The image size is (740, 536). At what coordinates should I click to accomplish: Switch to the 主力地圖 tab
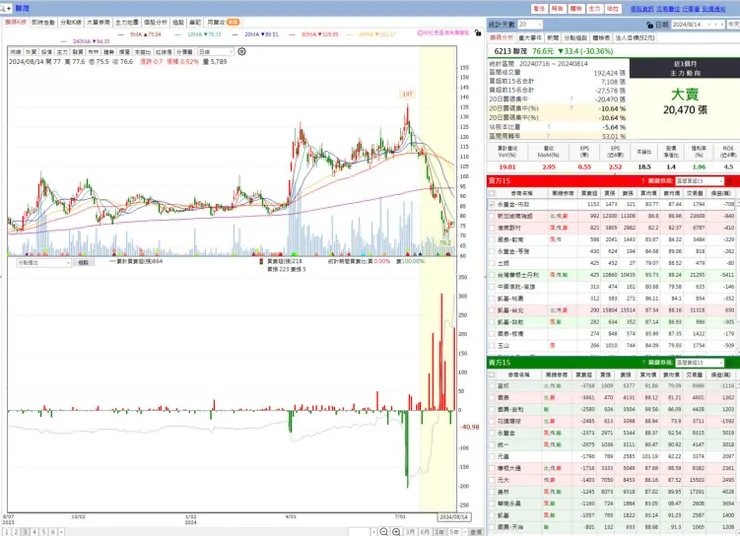[x=127, y=22]
